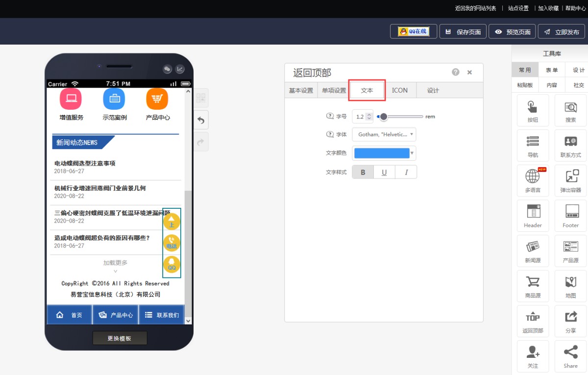Screen dimensions: 588x375
Task: Add the Footer widget
Action: 570,216
